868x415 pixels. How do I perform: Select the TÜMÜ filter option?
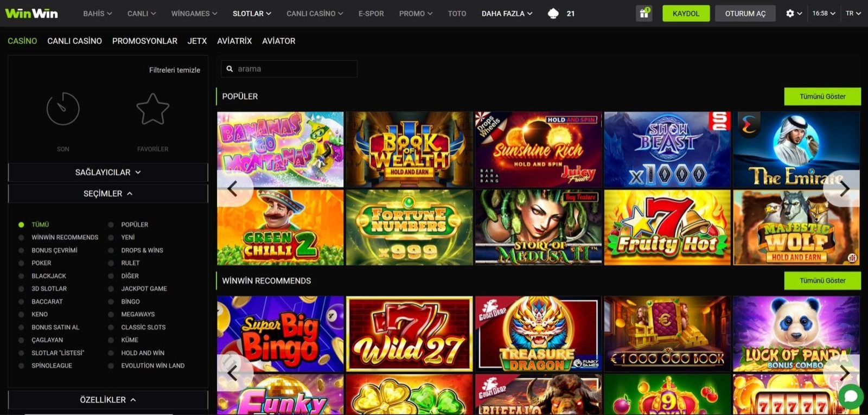[x=34, y=225]
